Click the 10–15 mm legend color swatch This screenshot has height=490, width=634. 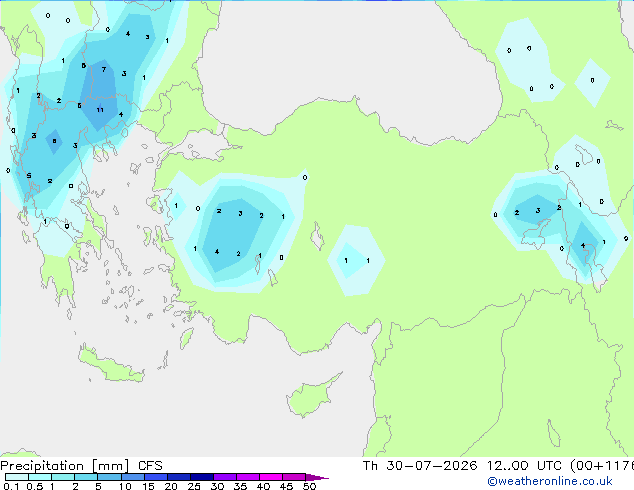pyautogui.click(x=132, y=477)
